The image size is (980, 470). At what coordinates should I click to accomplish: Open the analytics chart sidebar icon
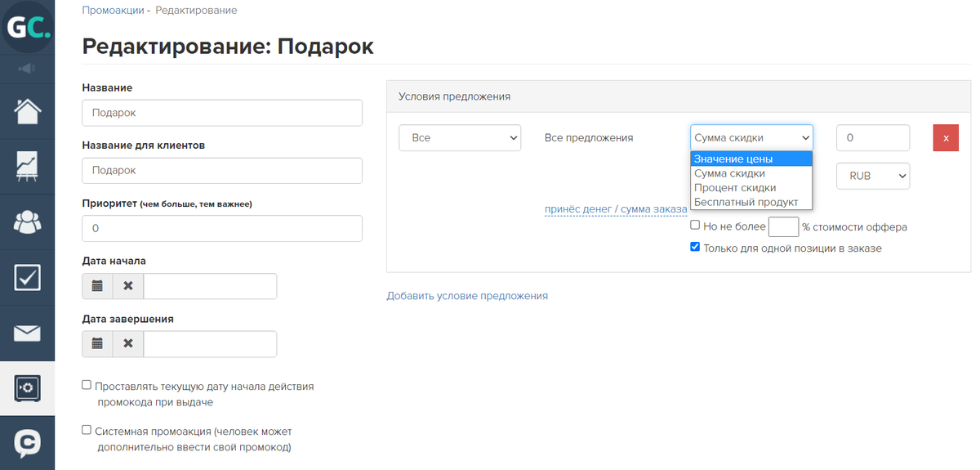(28, 166)
